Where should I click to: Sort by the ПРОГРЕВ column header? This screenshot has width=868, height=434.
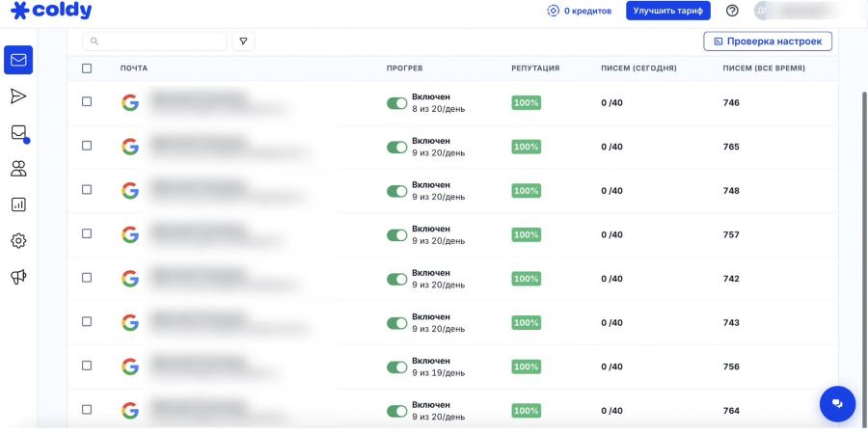click(x=404, y=68)
